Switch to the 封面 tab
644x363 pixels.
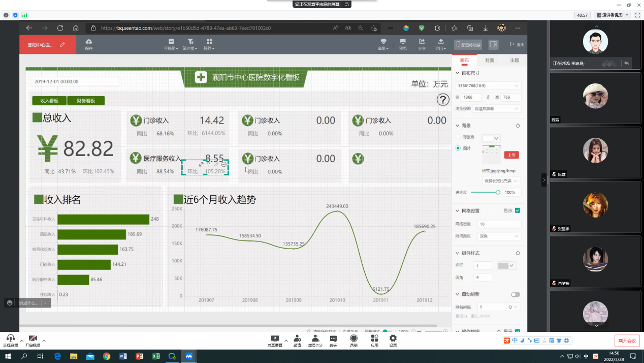[x=489, y=60]
